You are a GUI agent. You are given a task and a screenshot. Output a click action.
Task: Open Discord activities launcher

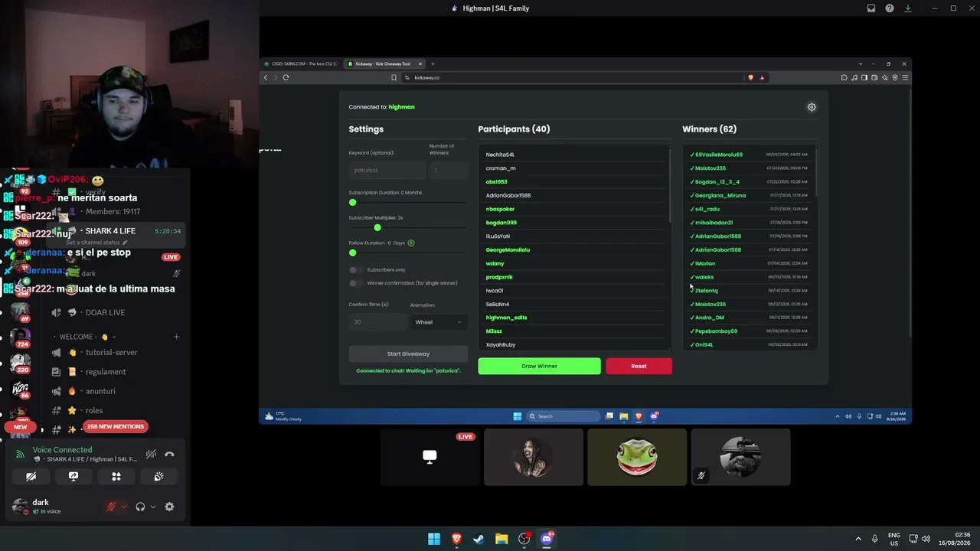[x=116, y=476]
